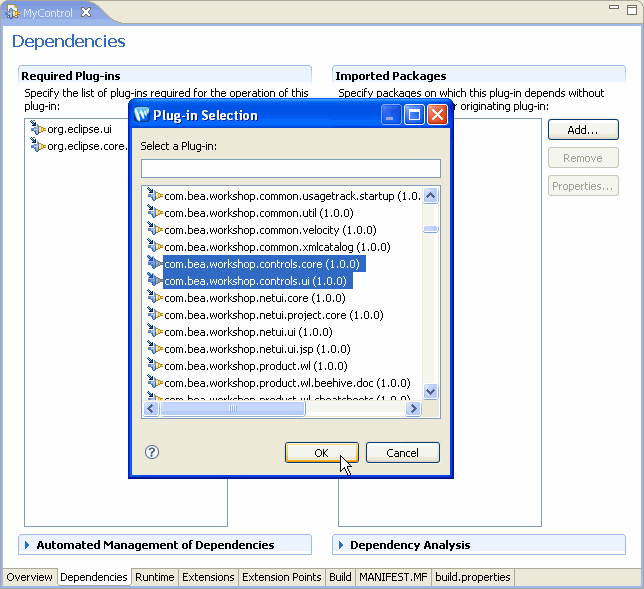Select com.bea.workshop.common.usagetrack.startup entry
This screenshot has width=644, height=589.
[x=292, y=196]
